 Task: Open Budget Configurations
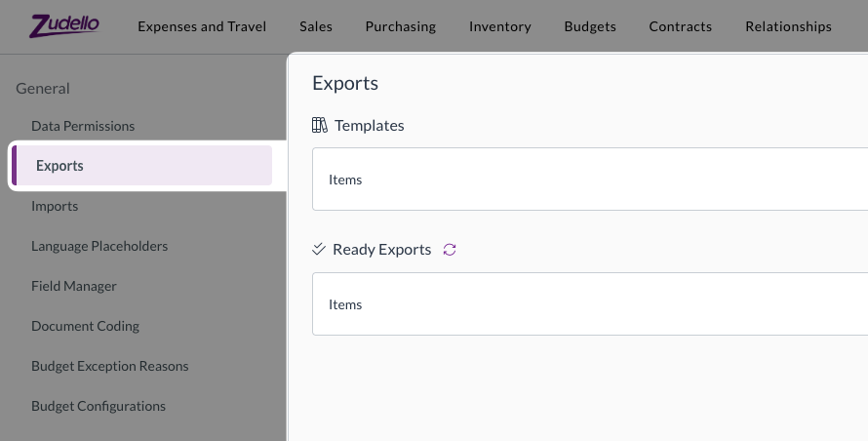coord(99,406)
